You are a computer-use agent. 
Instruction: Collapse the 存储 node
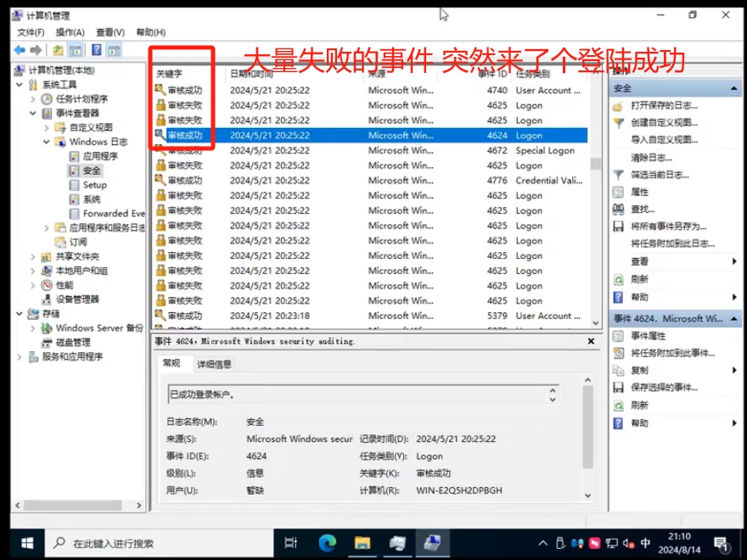(x=19, y=313)
